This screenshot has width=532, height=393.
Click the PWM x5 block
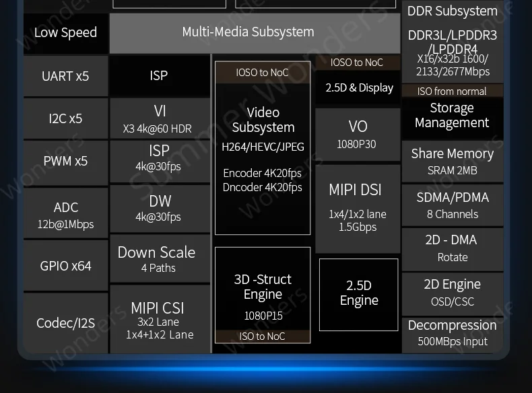[x=66, y=162]
